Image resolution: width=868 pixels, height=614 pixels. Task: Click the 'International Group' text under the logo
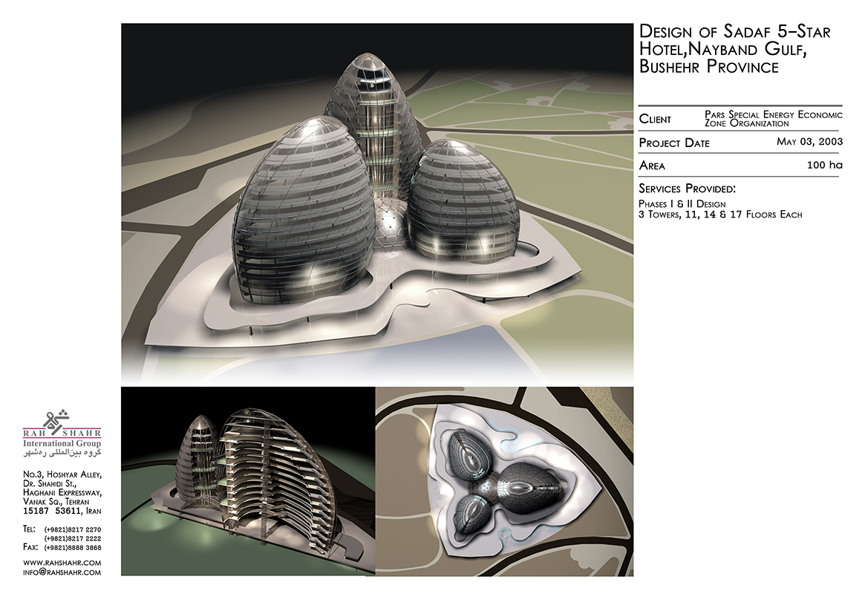click(x=62, y=443)
